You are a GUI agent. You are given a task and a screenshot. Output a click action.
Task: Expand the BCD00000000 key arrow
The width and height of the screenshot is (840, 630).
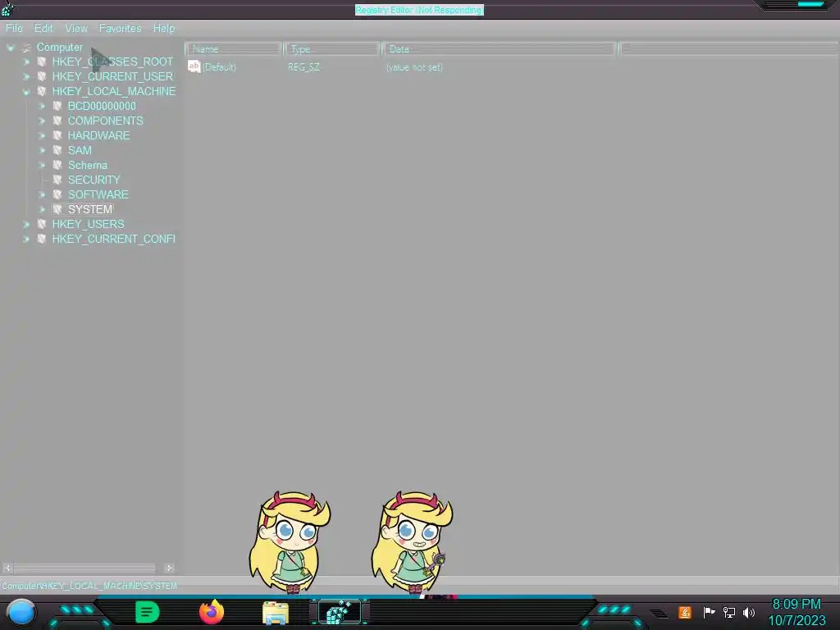[42, 107]
